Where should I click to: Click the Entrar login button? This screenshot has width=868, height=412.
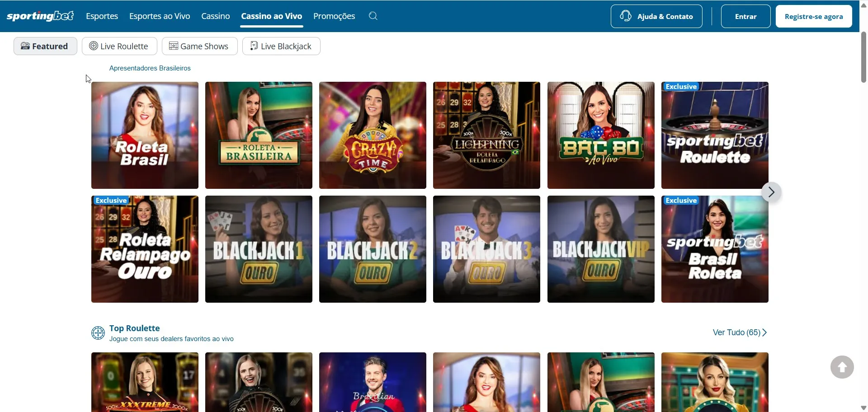point(745,17)
